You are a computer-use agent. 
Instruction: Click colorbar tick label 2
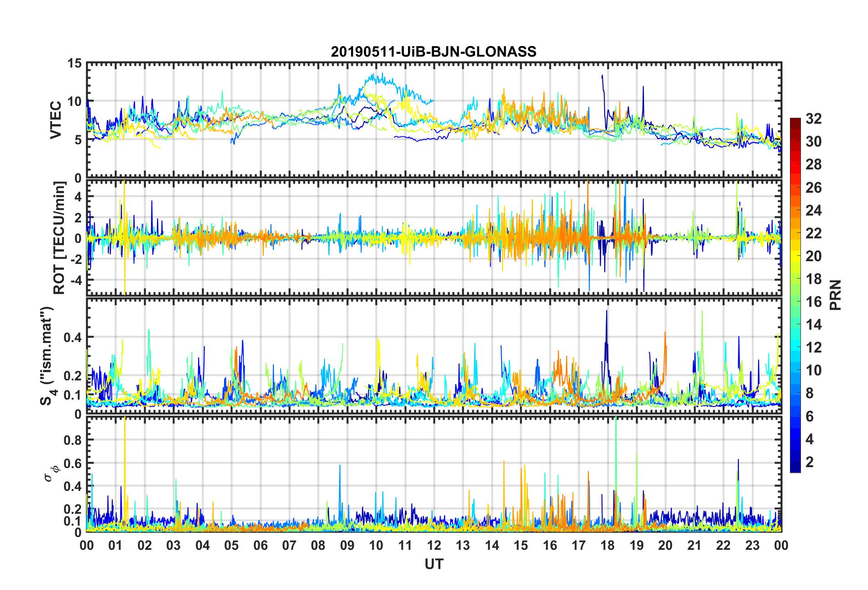pos(809,462)
